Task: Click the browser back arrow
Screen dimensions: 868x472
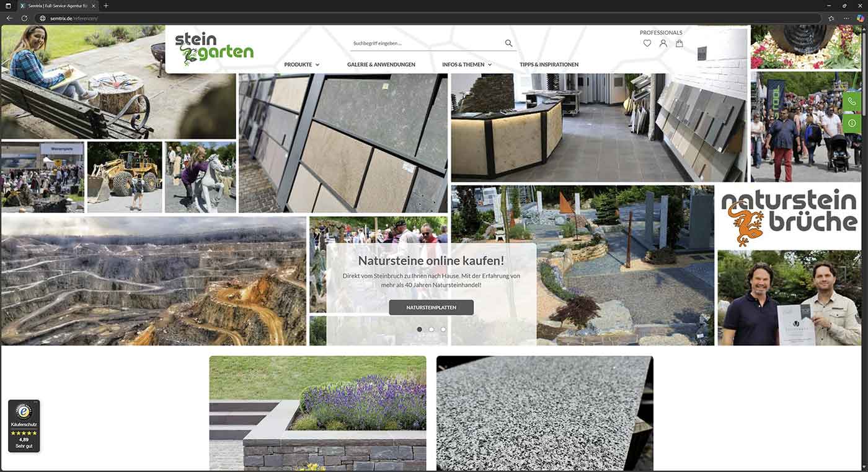Action: tap(8, 18)
